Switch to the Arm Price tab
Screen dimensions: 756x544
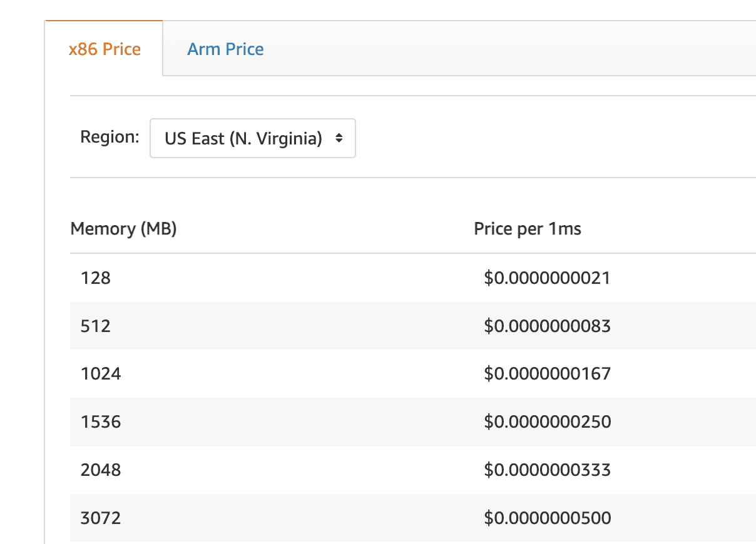(x=225, y=49)
